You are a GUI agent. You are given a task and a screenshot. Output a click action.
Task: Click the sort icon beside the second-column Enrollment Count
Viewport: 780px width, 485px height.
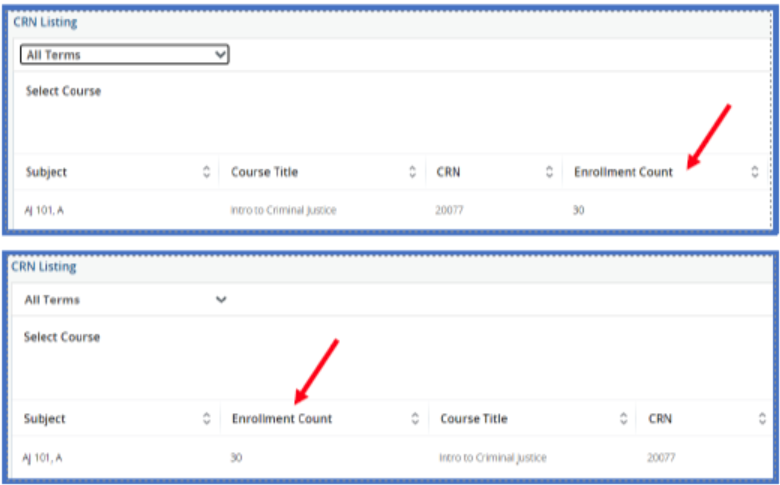click(x=415, y=419)
